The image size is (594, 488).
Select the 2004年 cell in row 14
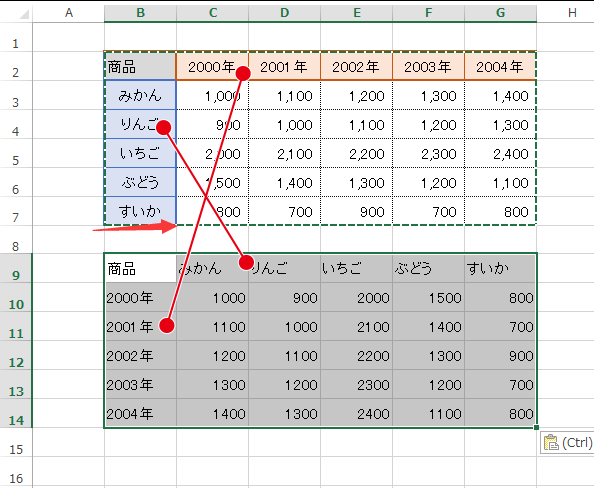pyautogui.click(x=140, y=413)
